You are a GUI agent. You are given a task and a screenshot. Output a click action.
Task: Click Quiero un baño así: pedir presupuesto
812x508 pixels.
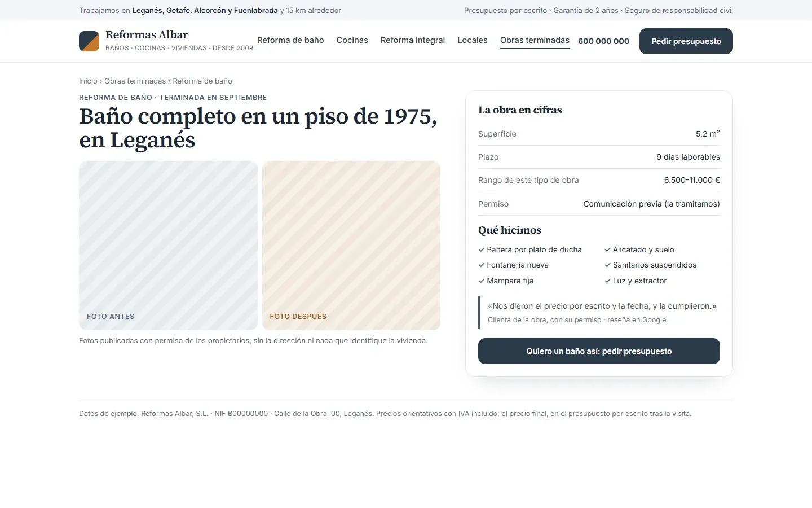click(x=599, y=351)
